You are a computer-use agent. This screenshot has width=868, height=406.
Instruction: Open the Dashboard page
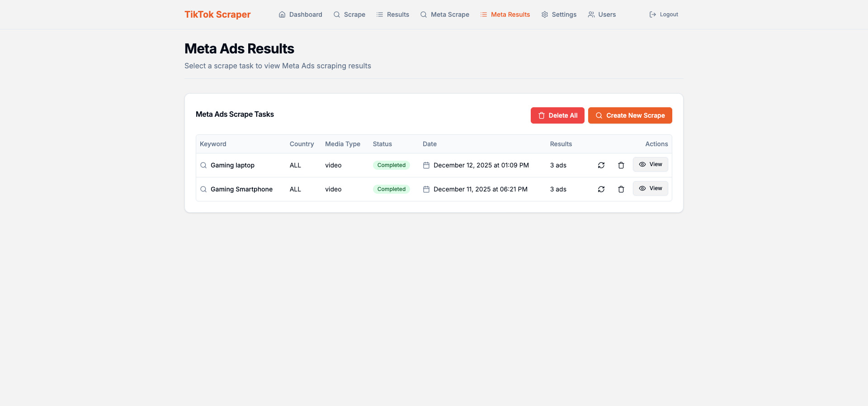tap(300, 14)
